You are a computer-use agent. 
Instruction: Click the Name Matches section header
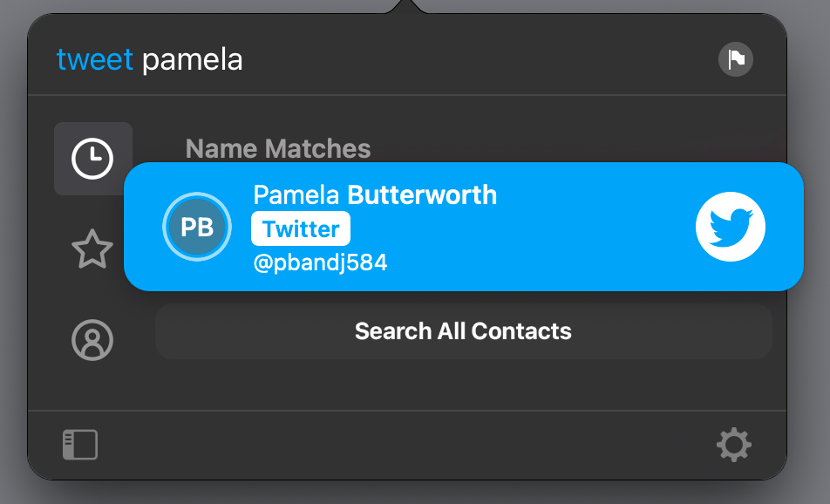[x=278, y=148]
